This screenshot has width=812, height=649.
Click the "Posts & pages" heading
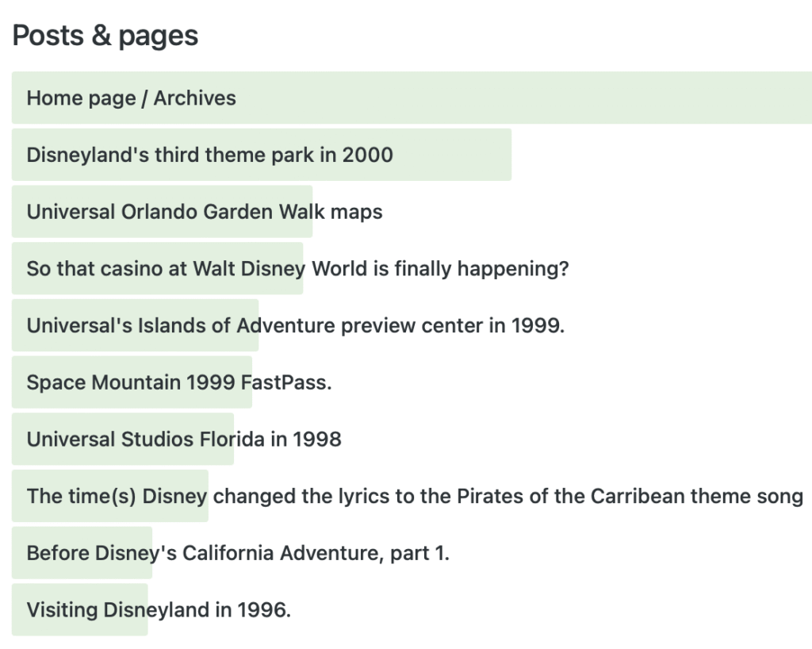pos(105,36)
